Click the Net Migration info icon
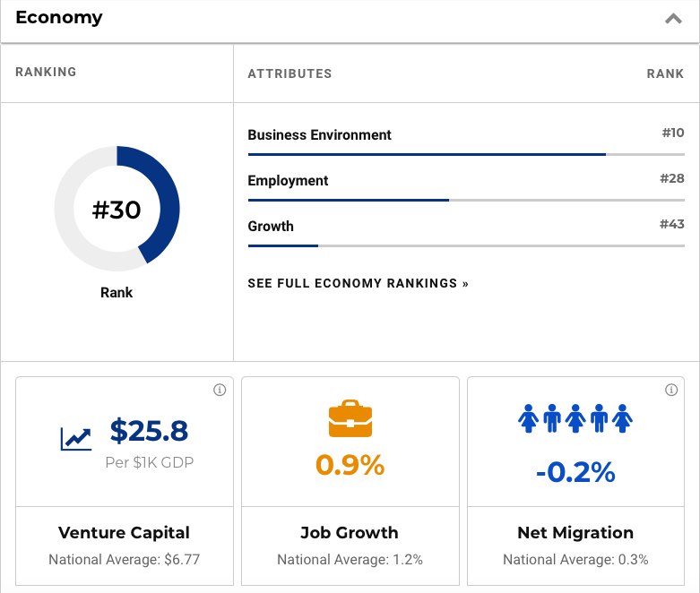The height and width of the screenshot is (593, 700). tap(671, 391)
